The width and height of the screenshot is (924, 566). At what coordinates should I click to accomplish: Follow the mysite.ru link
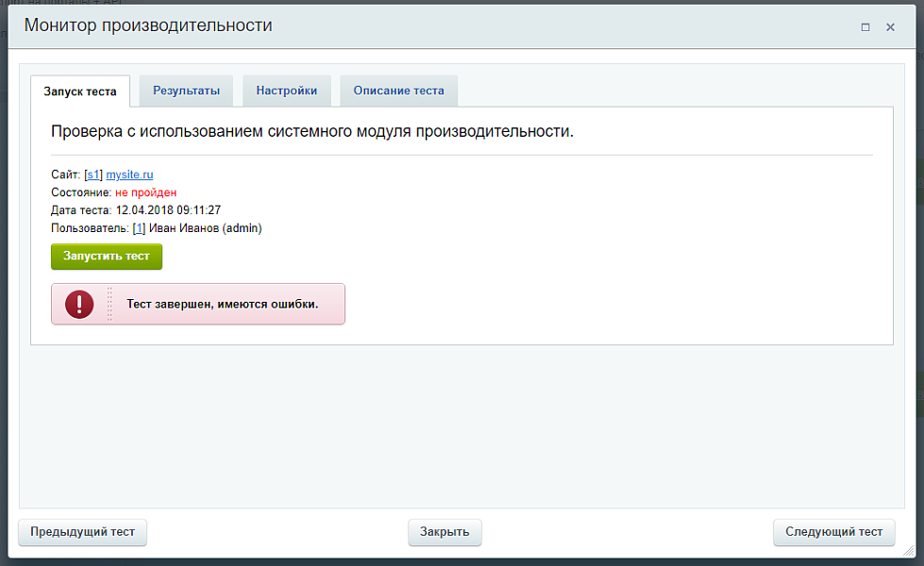point(129,175)
